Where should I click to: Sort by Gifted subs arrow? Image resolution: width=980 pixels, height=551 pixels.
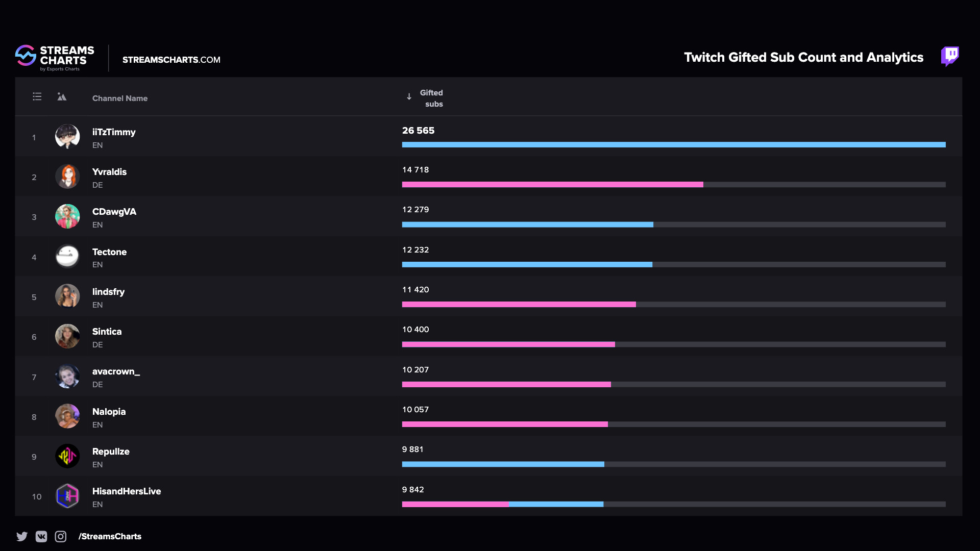409,96
